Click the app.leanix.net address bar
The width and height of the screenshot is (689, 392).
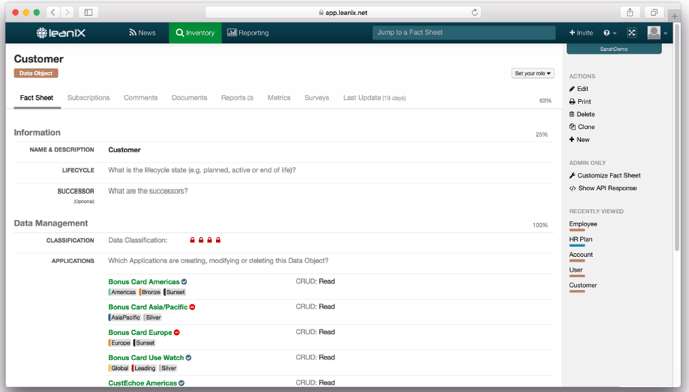[343, 12]
